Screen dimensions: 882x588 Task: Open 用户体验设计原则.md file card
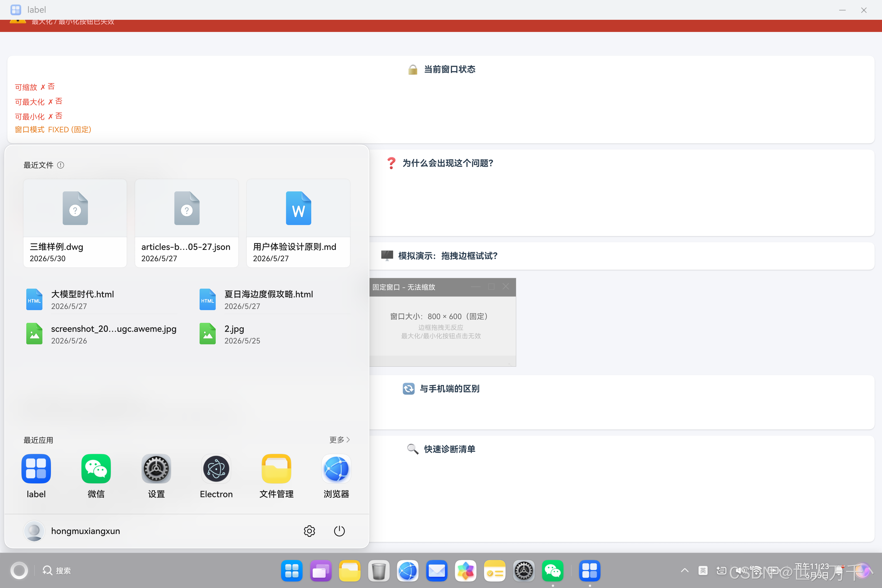click(299, 223)
